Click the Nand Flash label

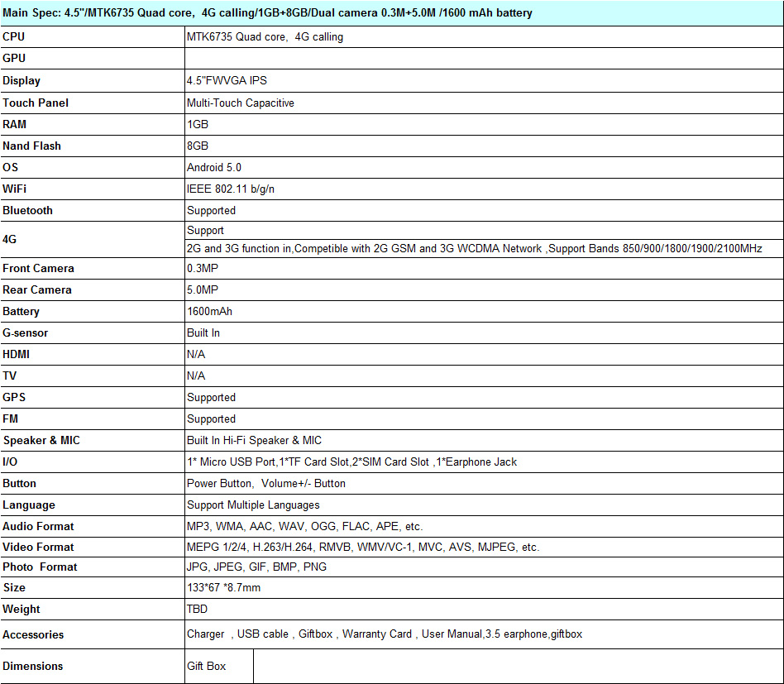pyautogui.click(x=93, y=146)
